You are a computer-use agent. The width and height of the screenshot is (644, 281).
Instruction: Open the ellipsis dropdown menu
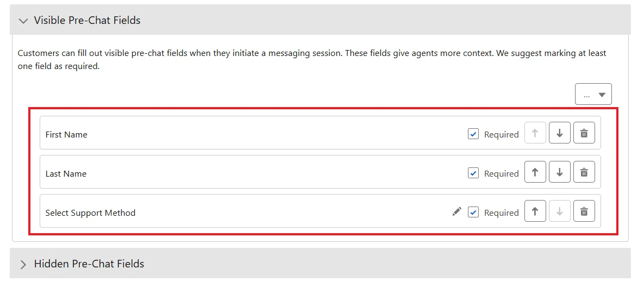coord(593,94)
